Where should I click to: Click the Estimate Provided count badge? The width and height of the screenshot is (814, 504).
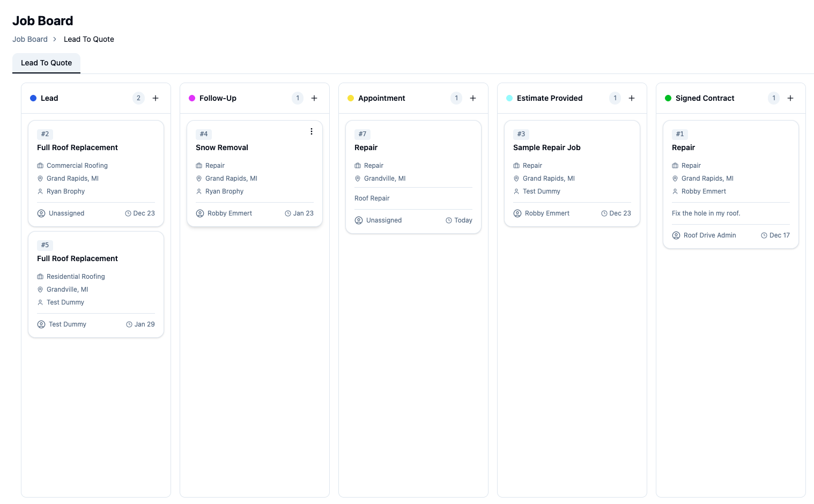[x=615, y=98]
